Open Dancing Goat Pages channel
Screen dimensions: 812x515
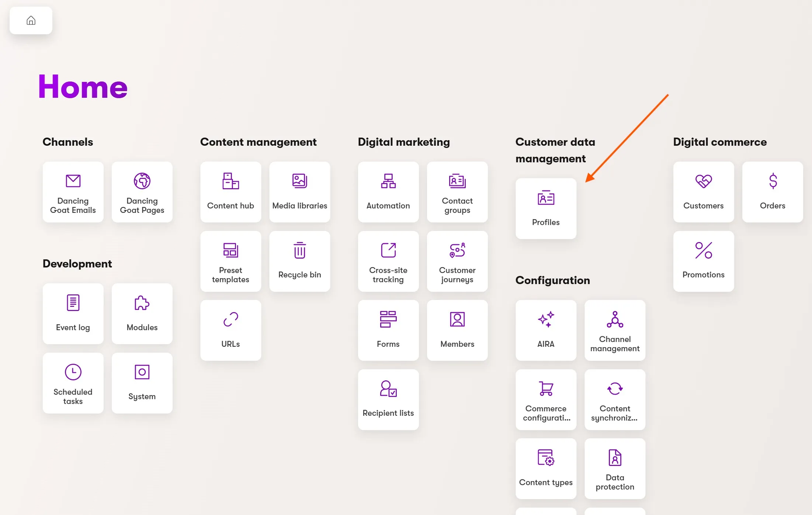pos(142,192)
